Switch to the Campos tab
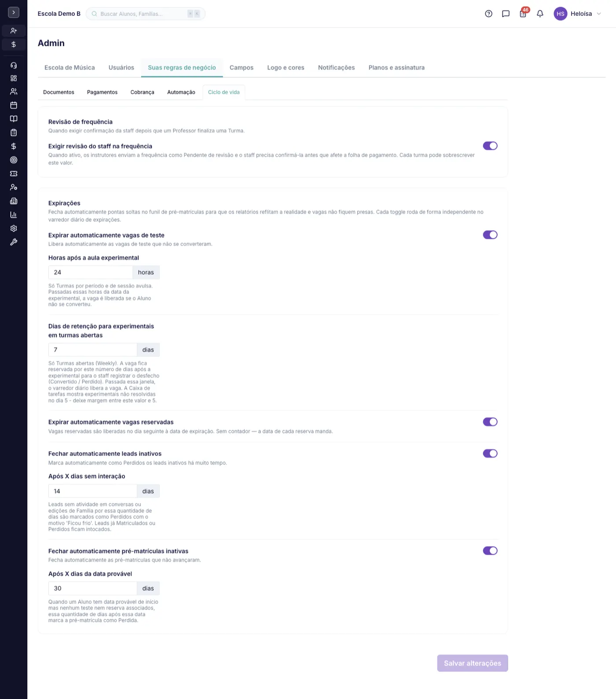This screenshot has width=616, height=699. pyautogui.click(x=242, y=68)
